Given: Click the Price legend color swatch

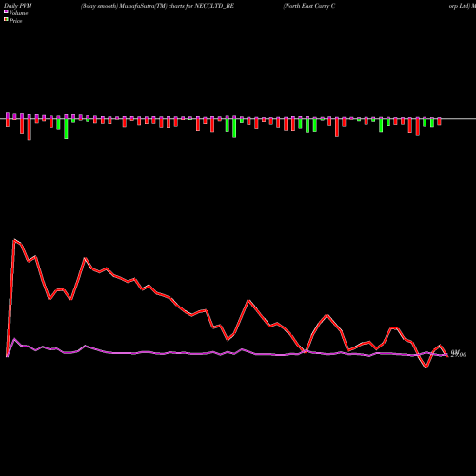Looking at the screenshot, I should pos(6,20).
